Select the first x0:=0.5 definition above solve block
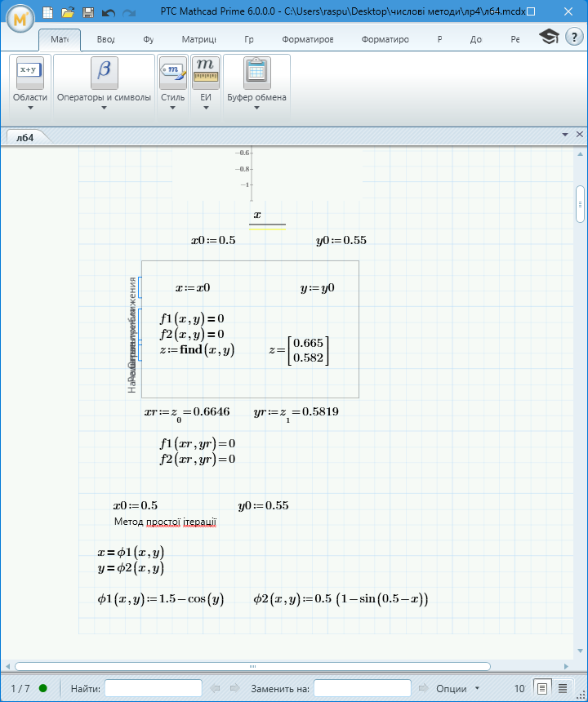The image size is (588, 702). (213, 241)
